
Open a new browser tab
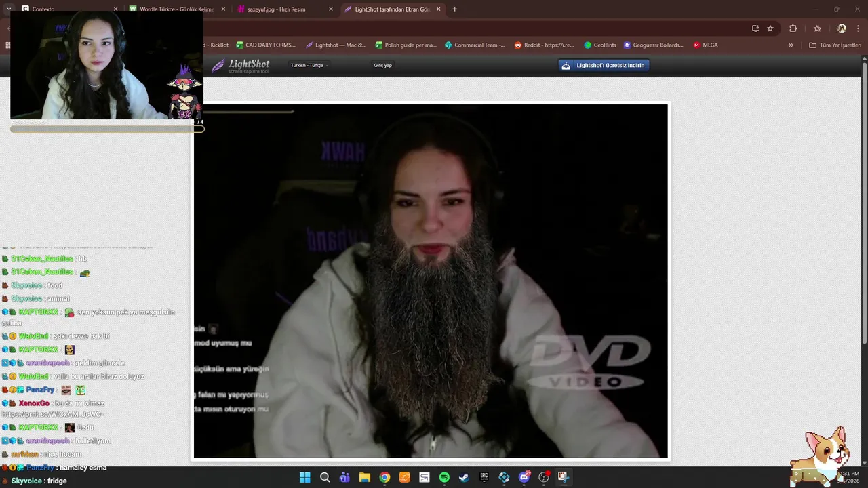click(454, 9)
